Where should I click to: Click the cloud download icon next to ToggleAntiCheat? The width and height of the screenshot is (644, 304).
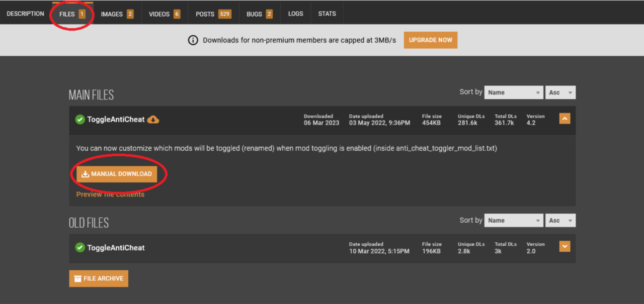pos(153,120)
